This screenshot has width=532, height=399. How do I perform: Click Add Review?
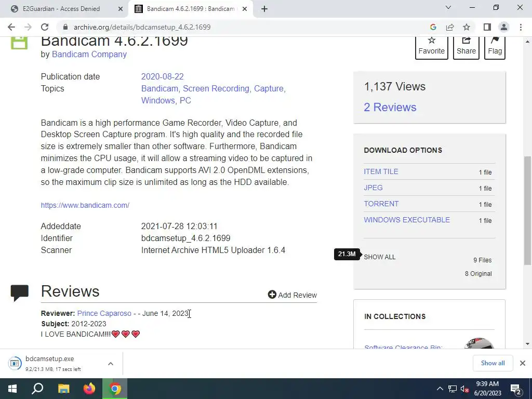click(292, 295)
